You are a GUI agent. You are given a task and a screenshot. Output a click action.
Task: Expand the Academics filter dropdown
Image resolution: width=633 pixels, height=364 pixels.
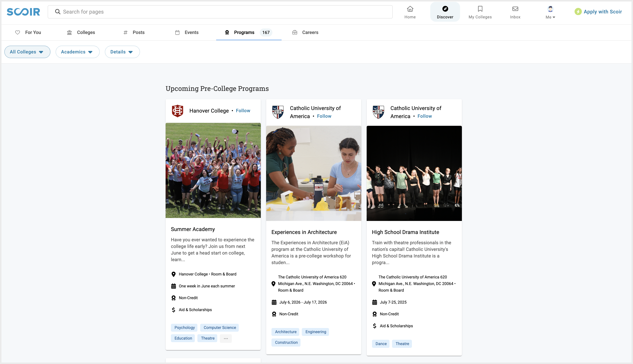coord(77,52)
